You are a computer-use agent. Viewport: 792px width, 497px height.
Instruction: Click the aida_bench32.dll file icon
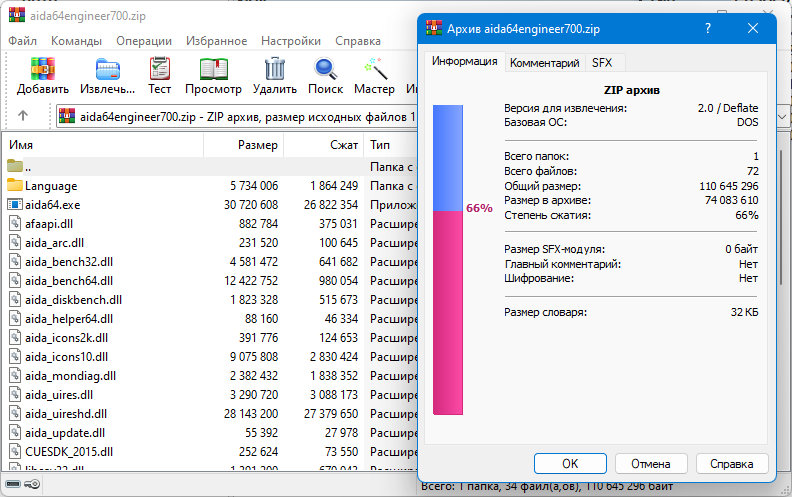15,262
